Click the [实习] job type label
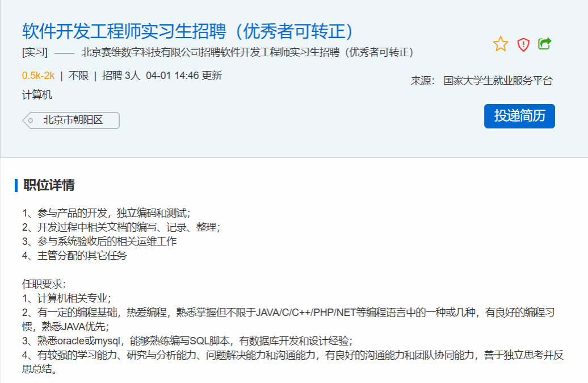Screen dimensions: 588x383 pyautogui.click(x=35, y=53)
